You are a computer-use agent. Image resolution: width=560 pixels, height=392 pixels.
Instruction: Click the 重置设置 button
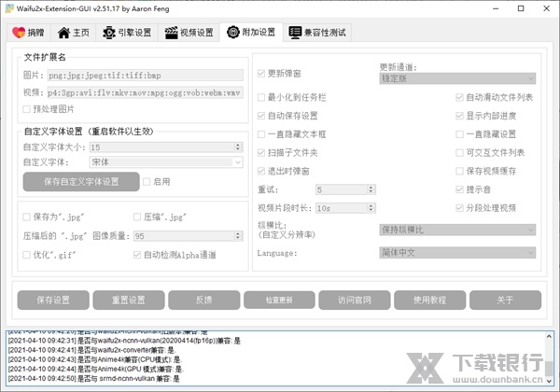pos(129,300)
